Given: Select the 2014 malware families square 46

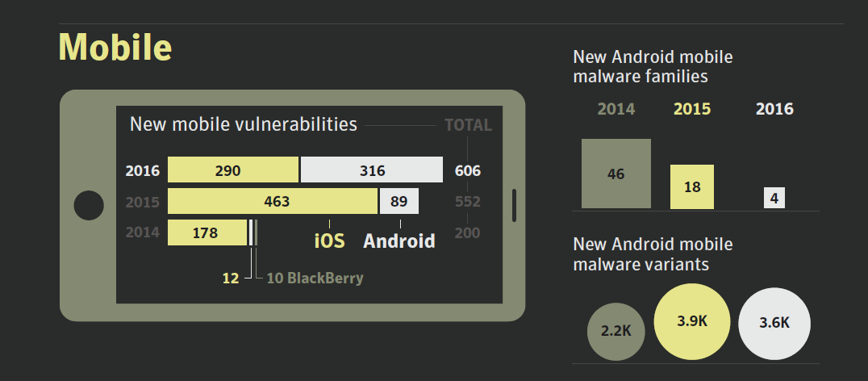Looking at the screenshot, I should 616,174.
